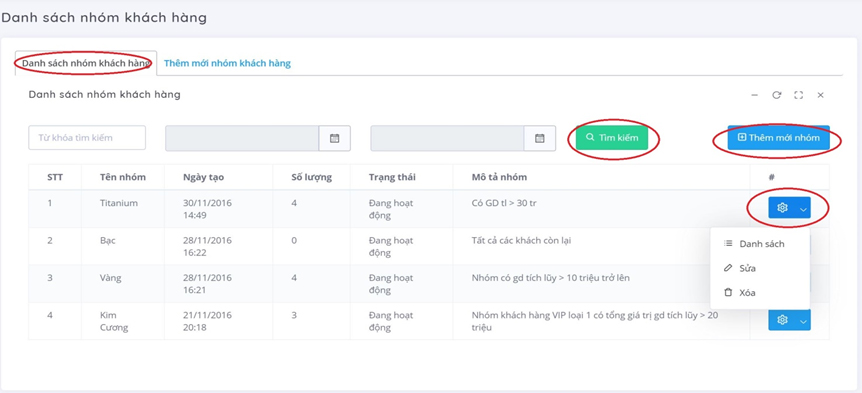The height and width of the screenshot is (393, 862).
Task: Expand the dropdown arrow in the Titanium row
Action: coord(804,208)
